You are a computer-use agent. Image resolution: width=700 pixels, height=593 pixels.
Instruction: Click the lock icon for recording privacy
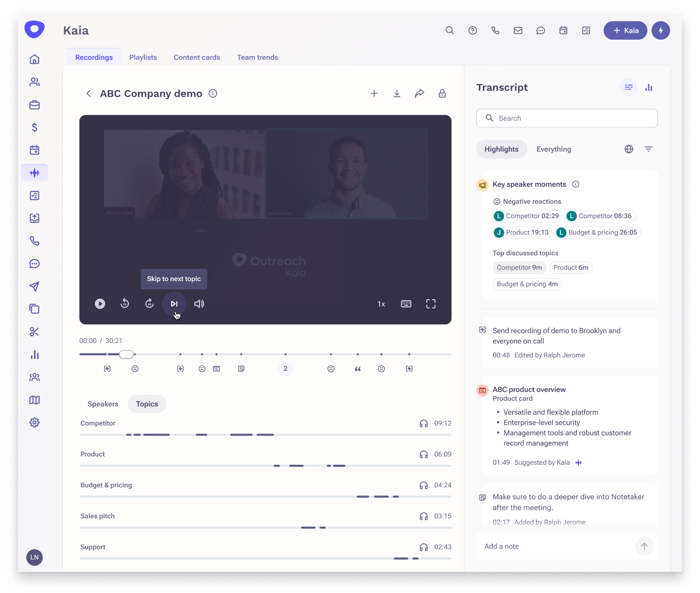[442, 93]
